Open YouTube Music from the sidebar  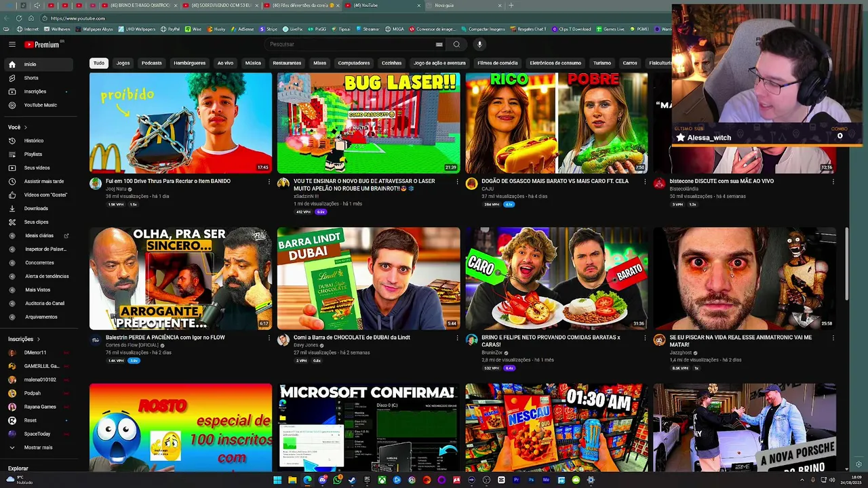click(x=38, y=105)
